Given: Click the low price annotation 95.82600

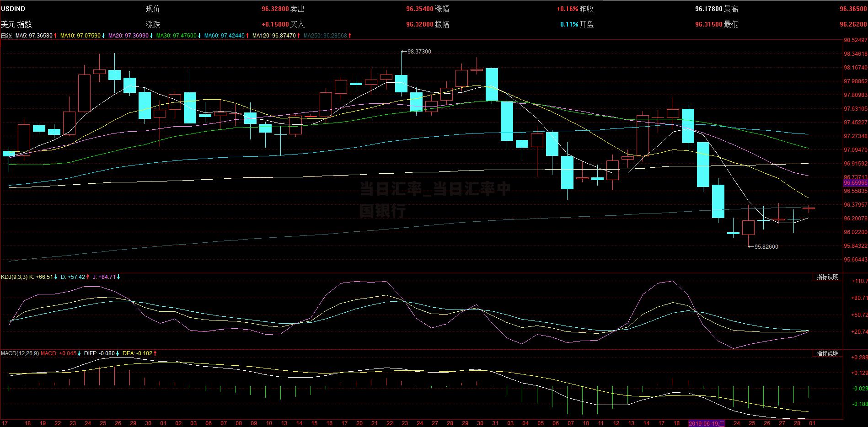Looking at the screenshot, I should pyautogui.click(x=766, y=247).
